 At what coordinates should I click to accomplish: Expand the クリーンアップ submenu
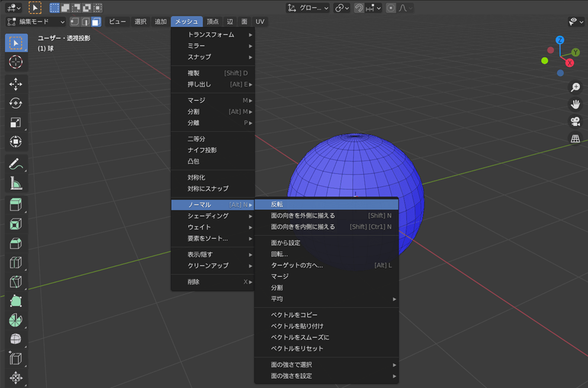213,266
